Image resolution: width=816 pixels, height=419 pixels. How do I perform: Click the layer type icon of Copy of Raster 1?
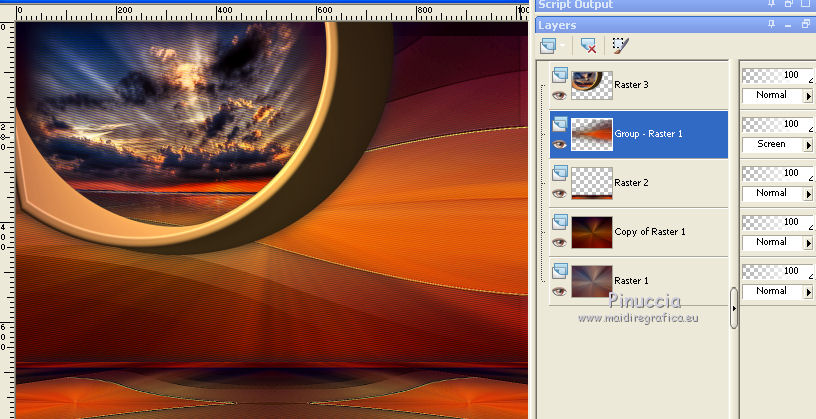click(560, 221)
